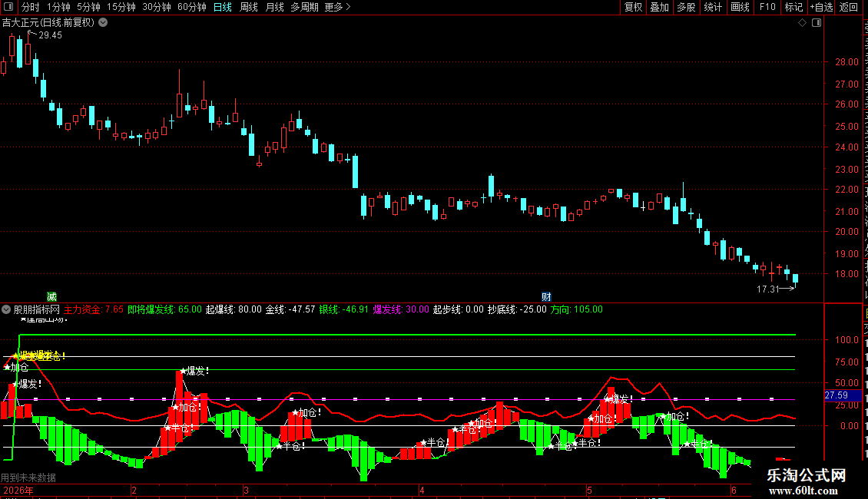Click the 2026年 date axis label
Screen dimensions: 868x499
pyautogui.click(x=18, y=490)
